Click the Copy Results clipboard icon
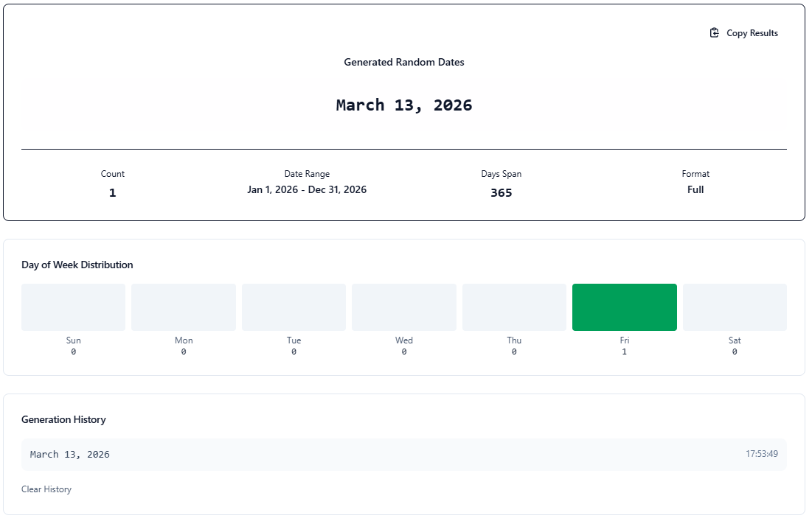Viewport: 812px width, 521px height. click(713, 32)
